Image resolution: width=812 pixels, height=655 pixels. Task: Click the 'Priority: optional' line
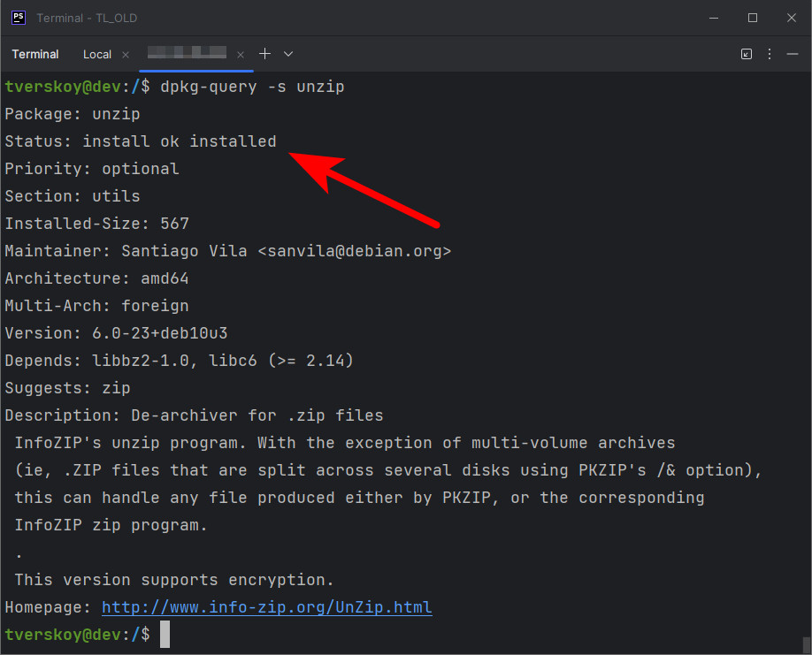[x=92, y=169]
